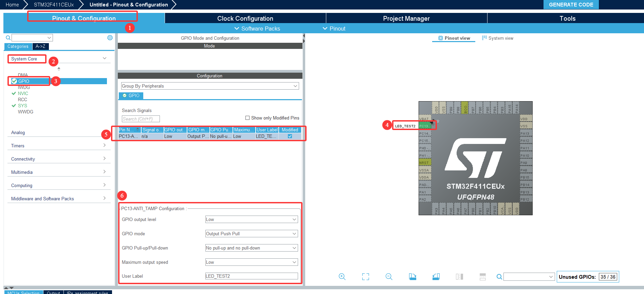Click the Search Signals input field
Image resolution: width=644 pixels, height=294 pixels.
141,119
